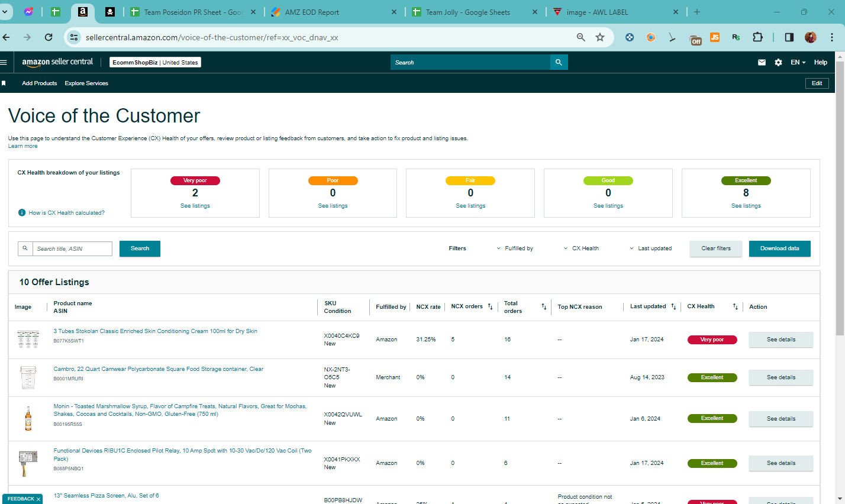This screenshot has height=504, width=845.
Task: See listings under the Good card
Action: click(x=608, y=206)
